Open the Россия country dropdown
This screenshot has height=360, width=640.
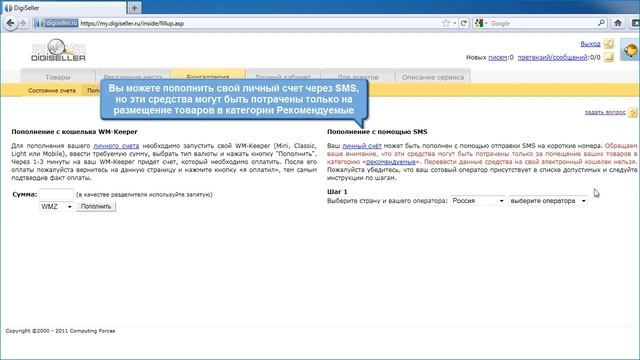click(478, 201)
